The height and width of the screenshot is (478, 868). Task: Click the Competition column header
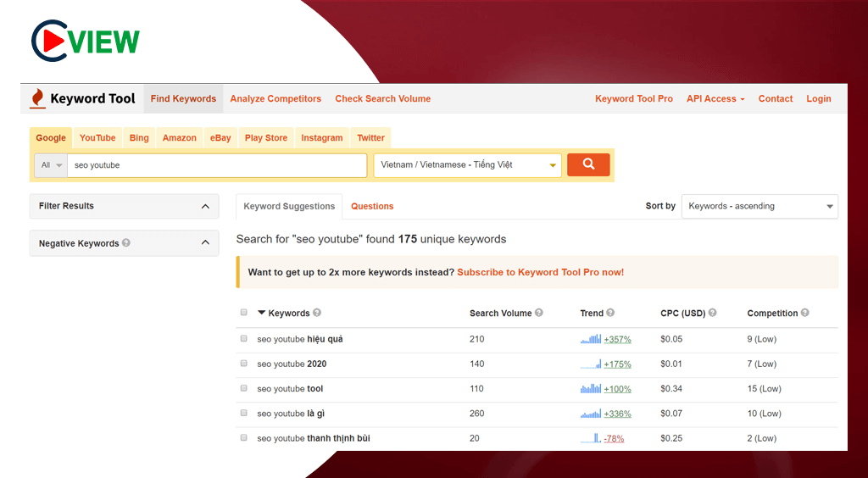[772, 313]
